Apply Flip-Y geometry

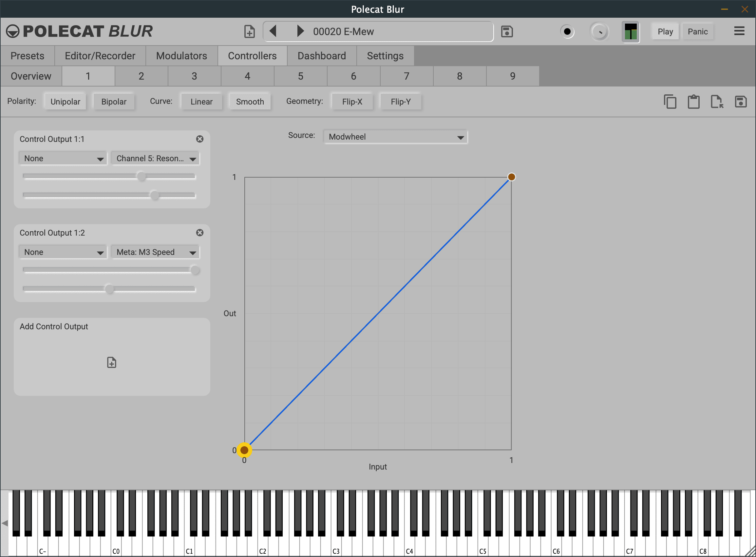click(401, 102)
